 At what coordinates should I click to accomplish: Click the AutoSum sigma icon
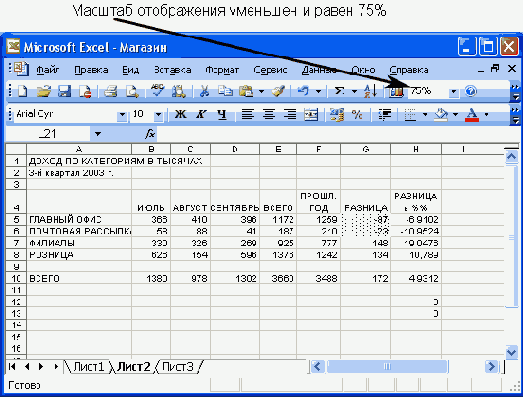click(x=340, y=91)
